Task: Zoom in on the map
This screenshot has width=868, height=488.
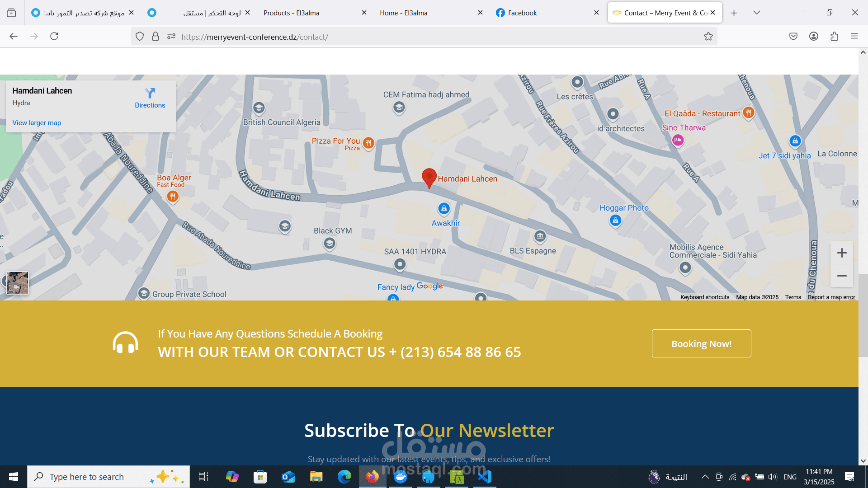Action: tap(841, 253)
